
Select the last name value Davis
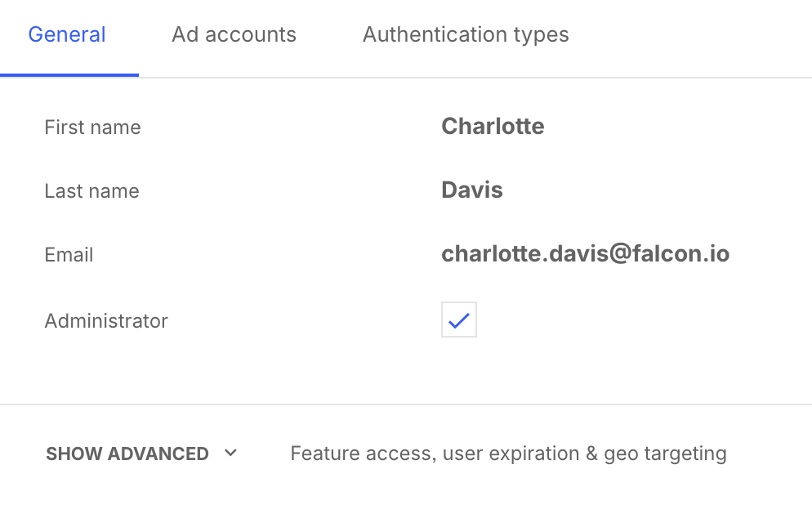pos(472,190)
